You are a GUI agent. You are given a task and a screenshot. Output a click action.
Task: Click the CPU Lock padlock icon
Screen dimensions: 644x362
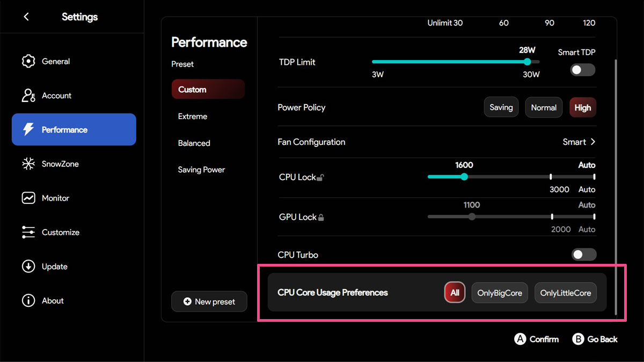(x=320, y=178)
